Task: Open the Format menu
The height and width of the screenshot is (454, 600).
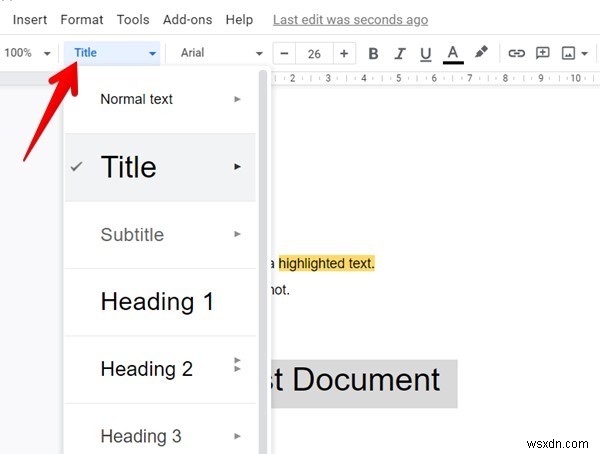Action: 82,20
